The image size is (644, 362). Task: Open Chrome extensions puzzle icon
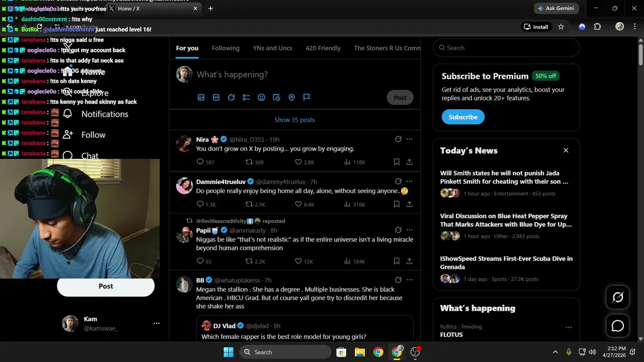click(x=597, y=27)
